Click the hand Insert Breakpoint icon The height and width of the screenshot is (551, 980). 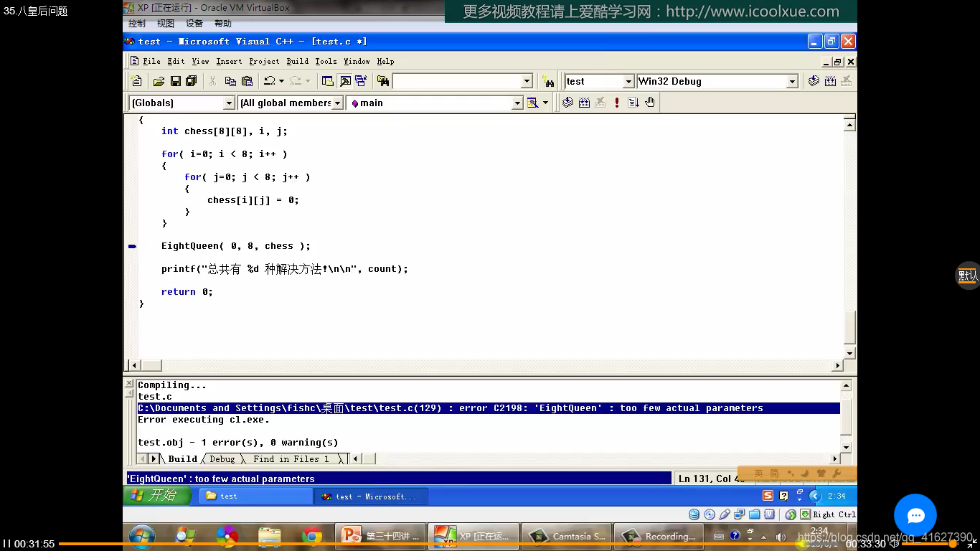pos(650,103)
